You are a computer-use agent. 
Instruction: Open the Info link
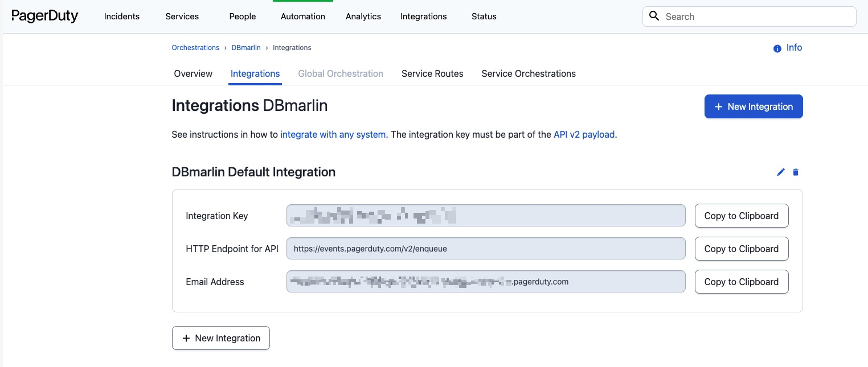click(x=794, y=48)
